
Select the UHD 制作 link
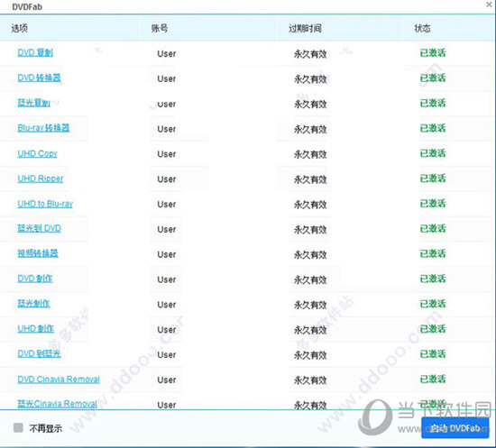[x=36, y=328]
